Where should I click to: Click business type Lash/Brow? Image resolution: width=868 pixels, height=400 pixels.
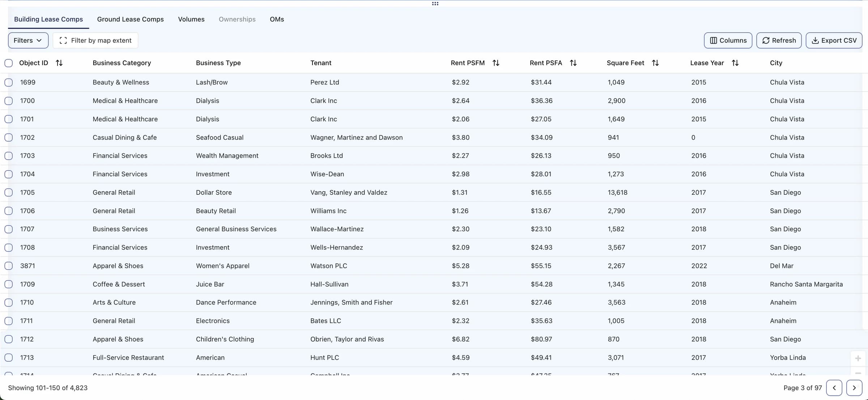pos(212,83)
